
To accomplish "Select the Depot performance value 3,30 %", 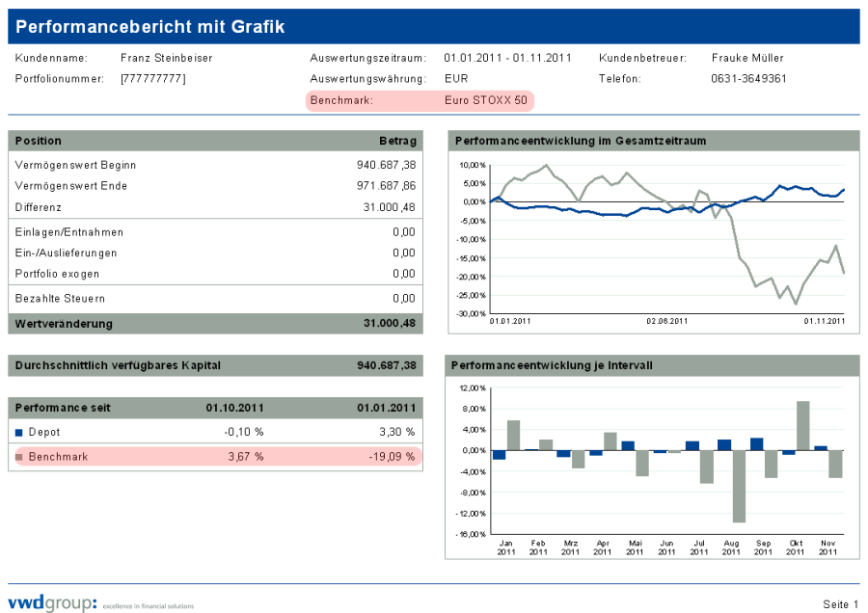I will coord(396,433).
